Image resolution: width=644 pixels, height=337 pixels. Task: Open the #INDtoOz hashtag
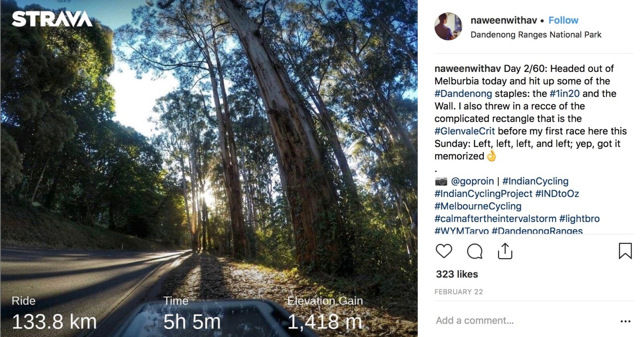click(557, 194)
